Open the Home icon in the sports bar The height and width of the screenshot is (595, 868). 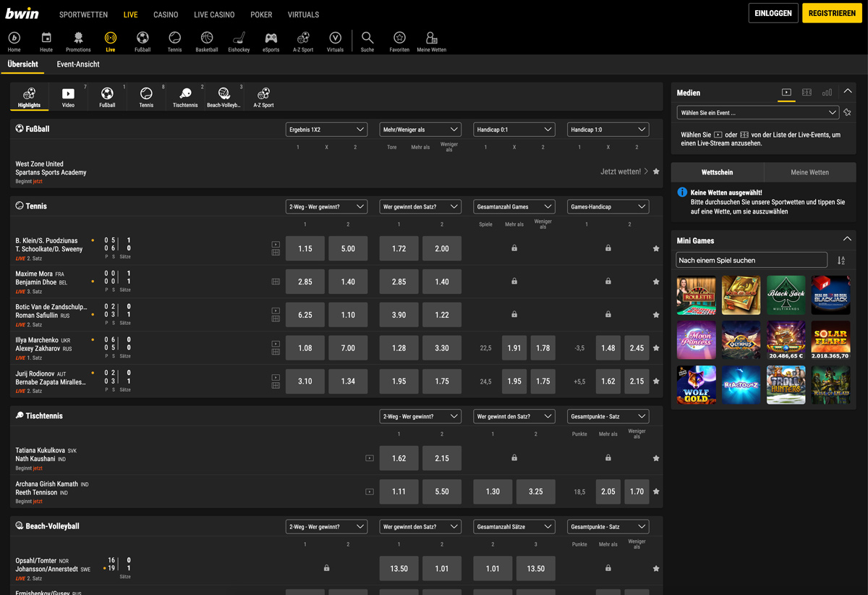(x=14, y=41)
